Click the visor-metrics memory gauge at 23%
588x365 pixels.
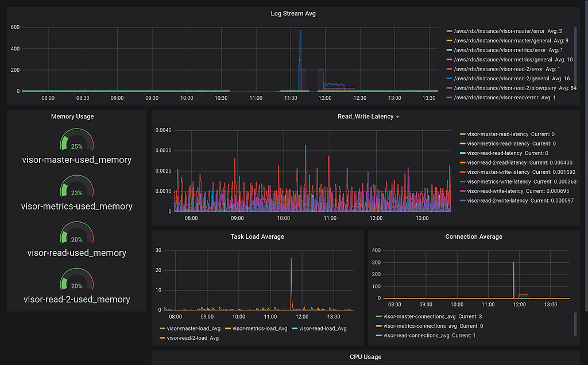click(x=77, y=187)
